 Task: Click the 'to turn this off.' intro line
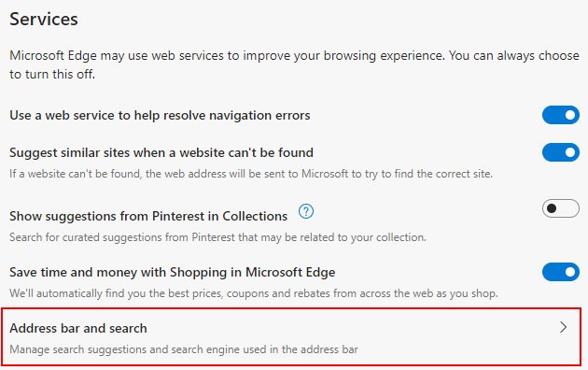52,75
